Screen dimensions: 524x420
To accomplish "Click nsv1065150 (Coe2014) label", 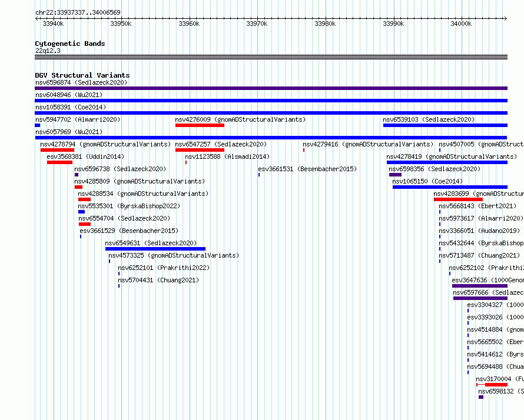I will 427,181.
